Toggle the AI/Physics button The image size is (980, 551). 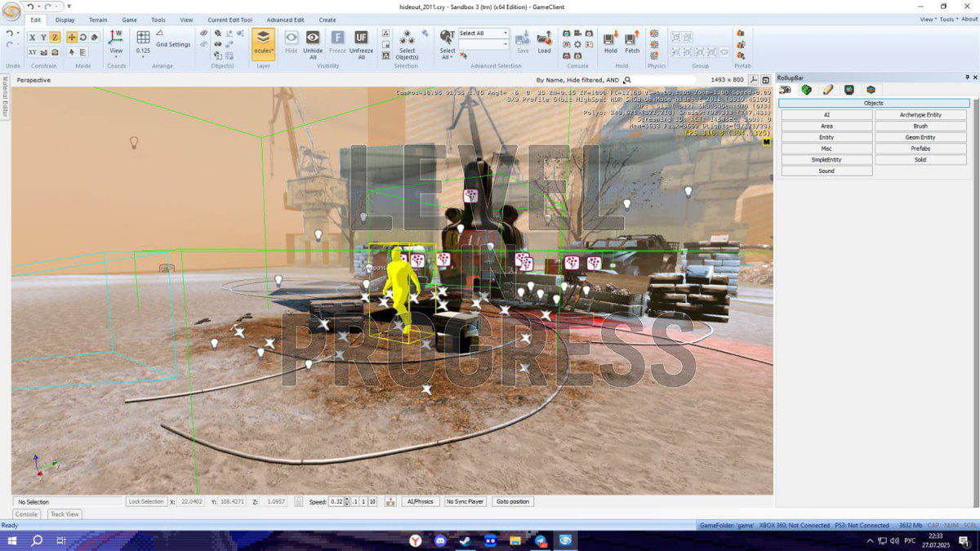coord(420,501)
